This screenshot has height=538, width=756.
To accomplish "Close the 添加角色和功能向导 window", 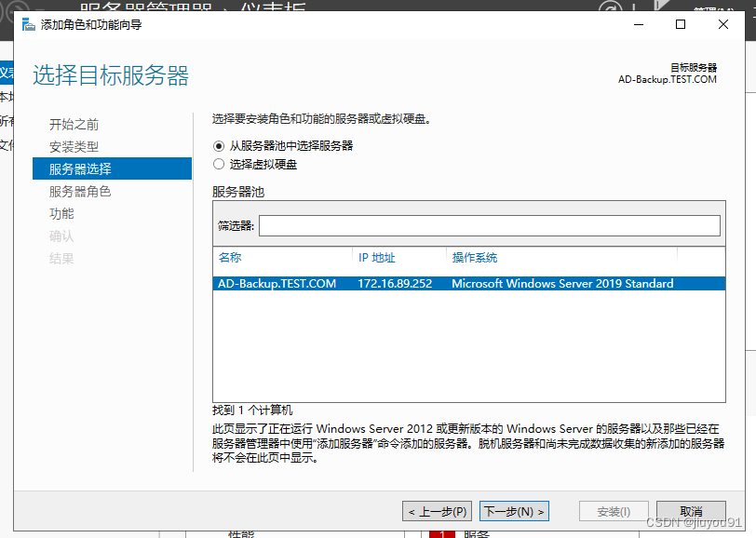I will tap(722, 24).
